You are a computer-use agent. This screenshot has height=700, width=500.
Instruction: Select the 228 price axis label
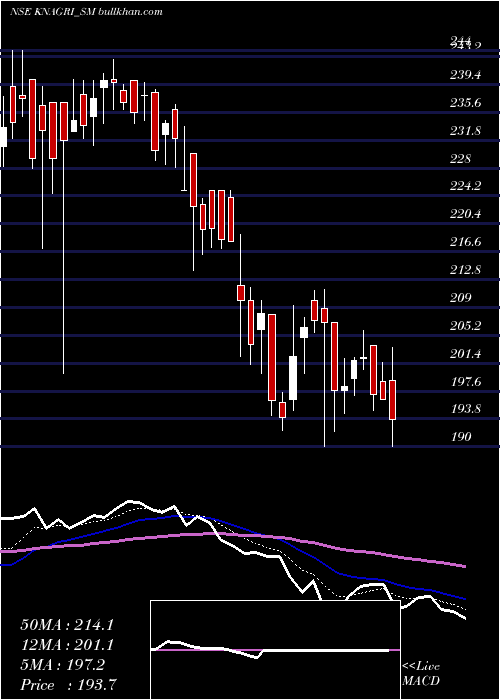tap(460, 159)
